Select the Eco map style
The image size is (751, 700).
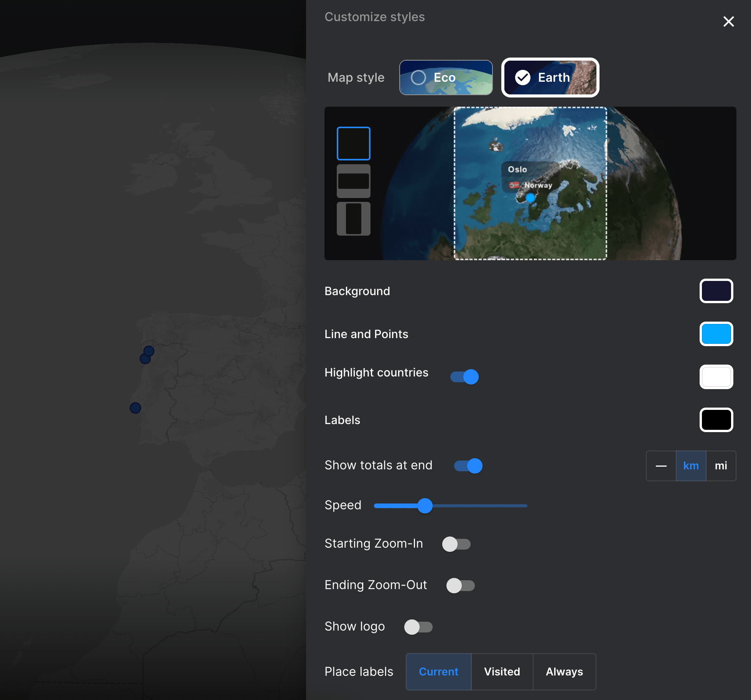(x=446, y=77)
